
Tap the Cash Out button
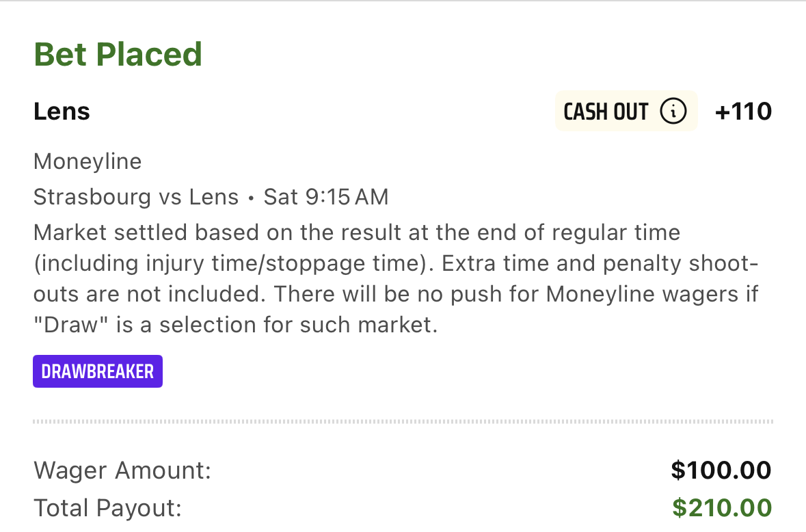click(x=626, y=111)
